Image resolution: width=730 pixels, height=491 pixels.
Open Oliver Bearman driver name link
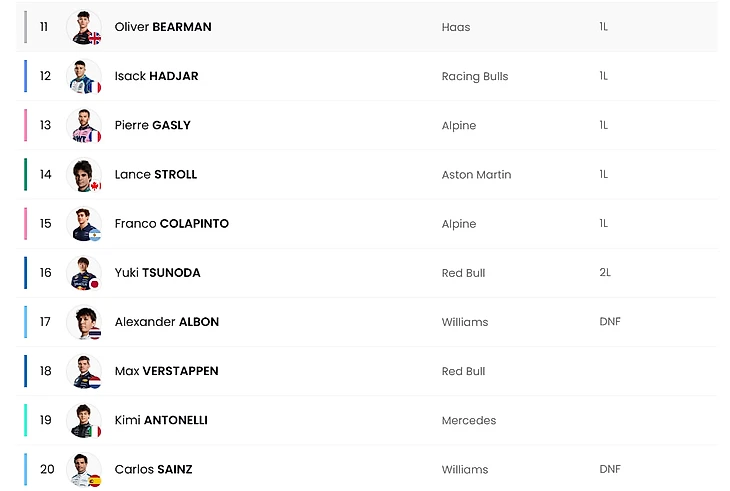(x=163, y=27)
